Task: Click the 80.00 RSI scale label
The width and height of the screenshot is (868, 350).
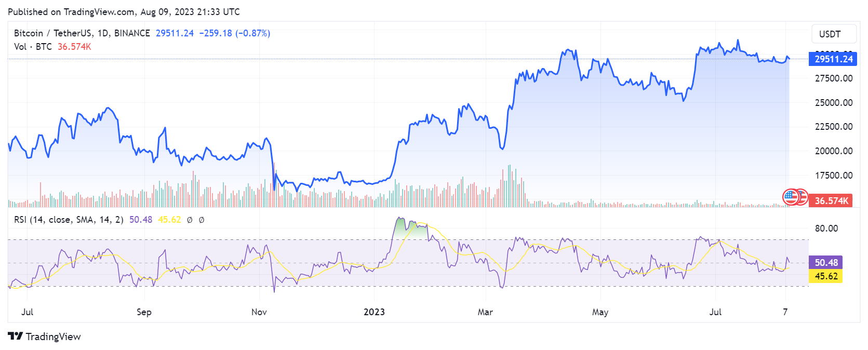Action: (826, 228)
